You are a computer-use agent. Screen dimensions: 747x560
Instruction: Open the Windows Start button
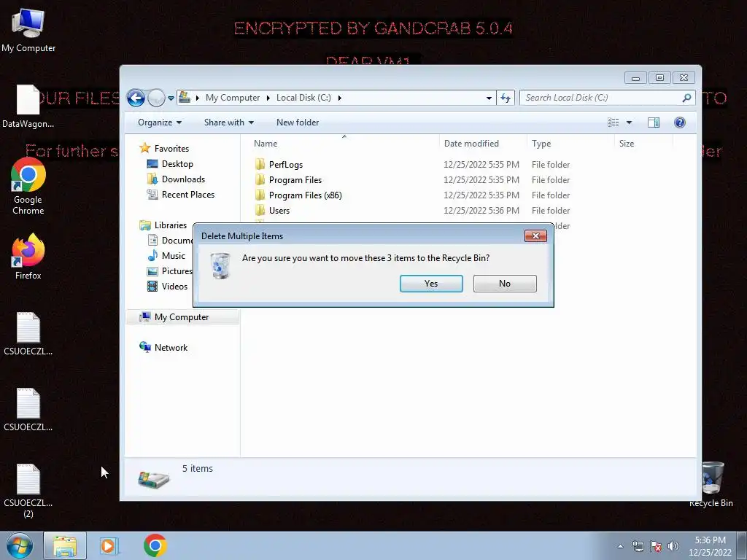[20, 545]
